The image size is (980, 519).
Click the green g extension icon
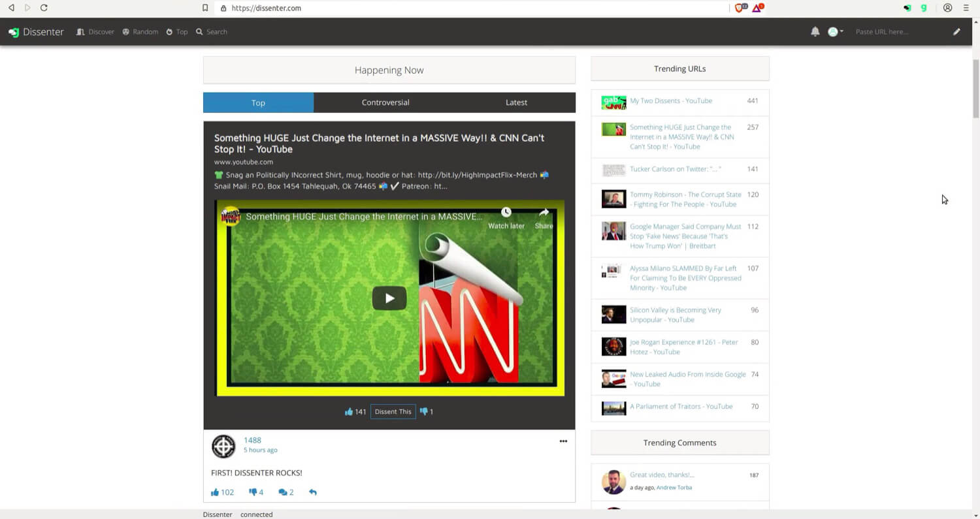click(924, 8)
